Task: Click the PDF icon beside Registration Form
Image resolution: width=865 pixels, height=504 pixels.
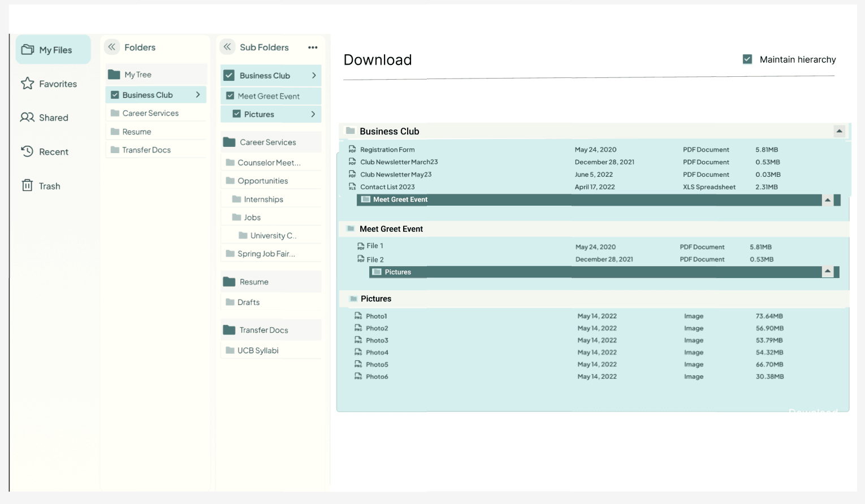Action: tap(352, 150)
